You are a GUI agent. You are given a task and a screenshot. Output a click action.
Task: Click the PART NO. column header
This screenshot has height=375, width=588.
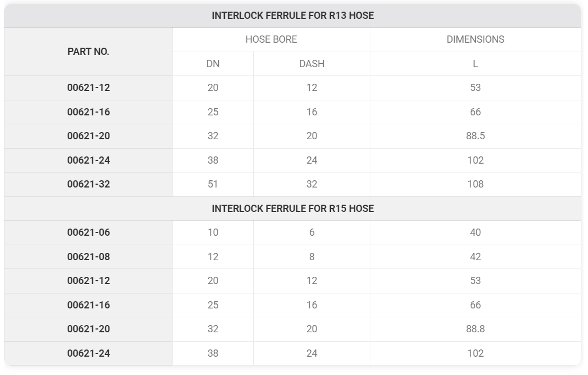[x=88, y=52]
